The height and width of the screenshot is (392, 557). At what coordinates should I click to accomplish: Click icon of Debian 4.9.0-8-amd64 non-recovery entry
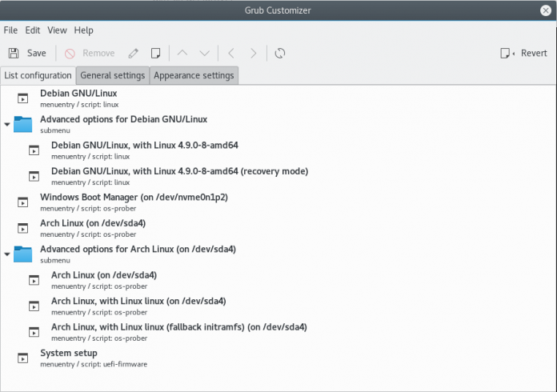[x=34, y=150]
